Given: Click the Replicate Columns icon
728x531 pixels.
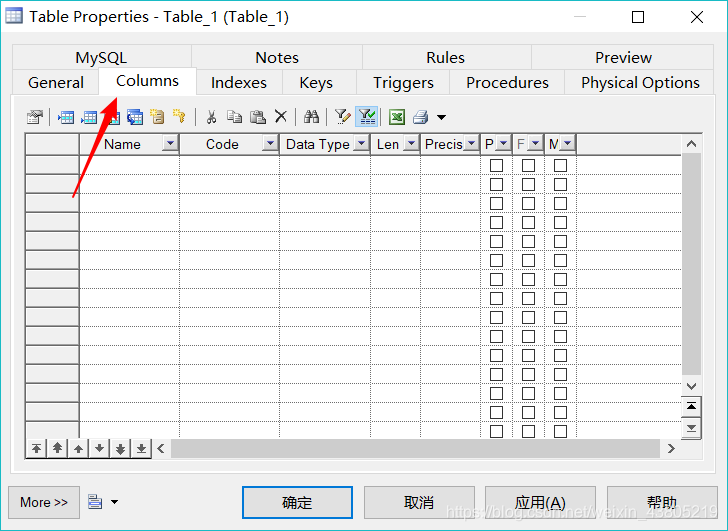Looking at the screenshot, I should pos(135,117).
